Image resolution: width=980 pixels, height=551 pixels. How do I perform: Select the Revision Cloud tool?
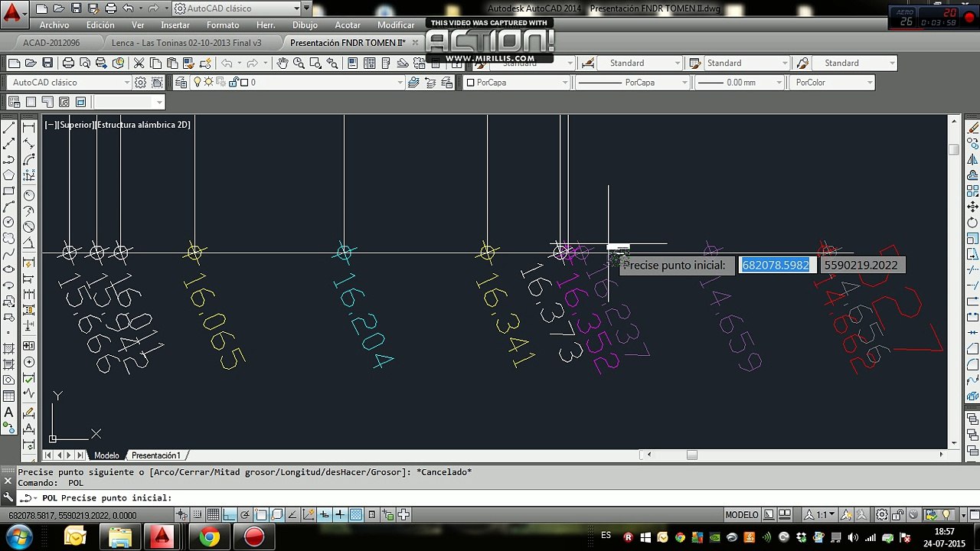(x=9, y=239)
